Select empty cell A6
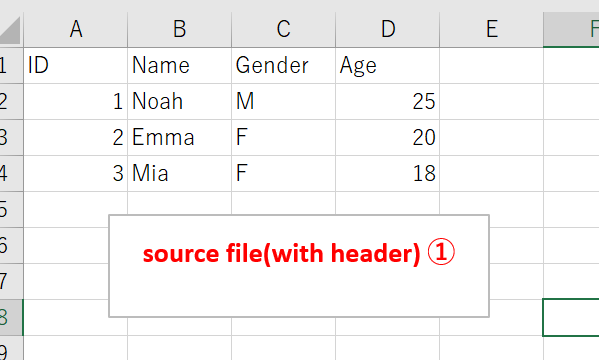The height and width of the screenshot is (360, 599). coord(66,245)
